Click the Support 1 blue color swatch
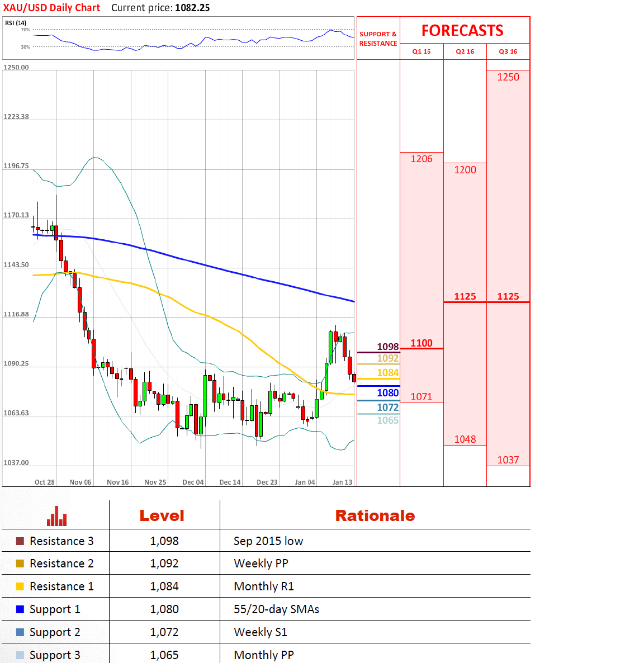This screenshot has height=663, width=644. tap(20, 609)
